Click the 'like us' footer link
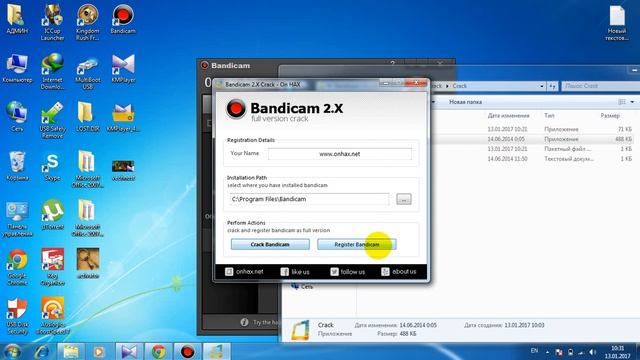This screenshot has height=360, width=640. [295, 271]
